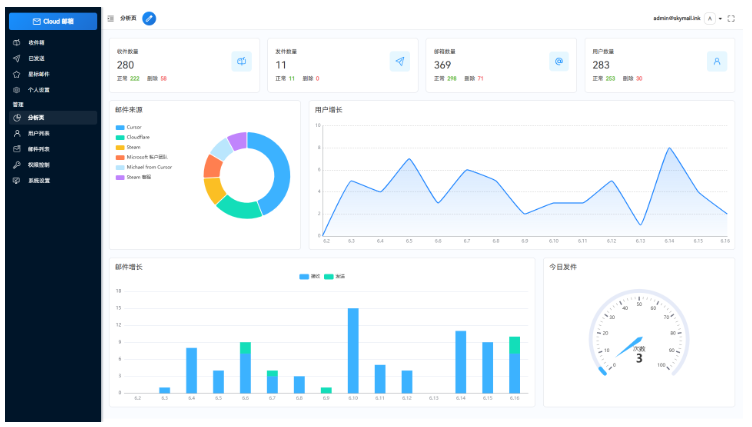
Task: Toggle the purple Steam legend entry
Action: click(x=133, y=177)
